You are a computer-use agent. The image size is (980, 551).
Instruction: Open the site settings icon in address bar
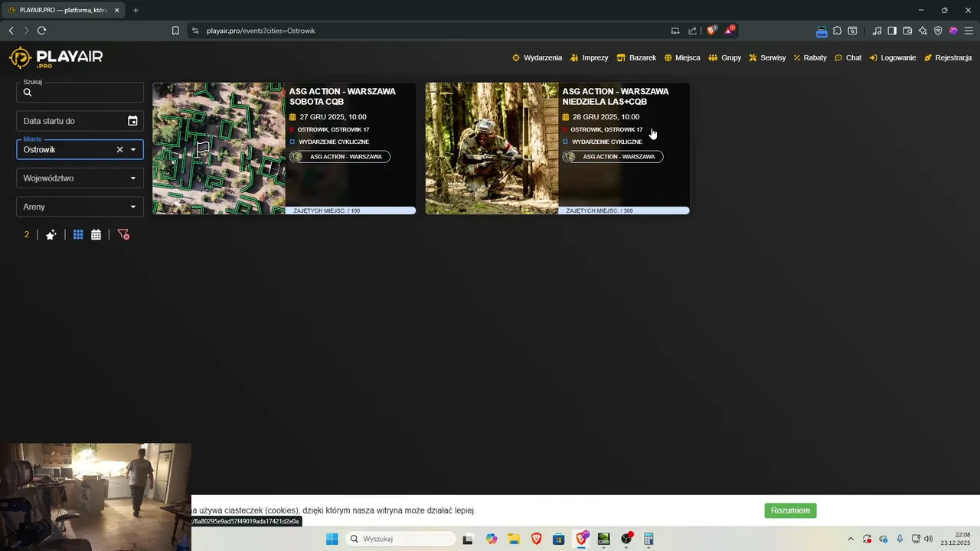(195, 31)
